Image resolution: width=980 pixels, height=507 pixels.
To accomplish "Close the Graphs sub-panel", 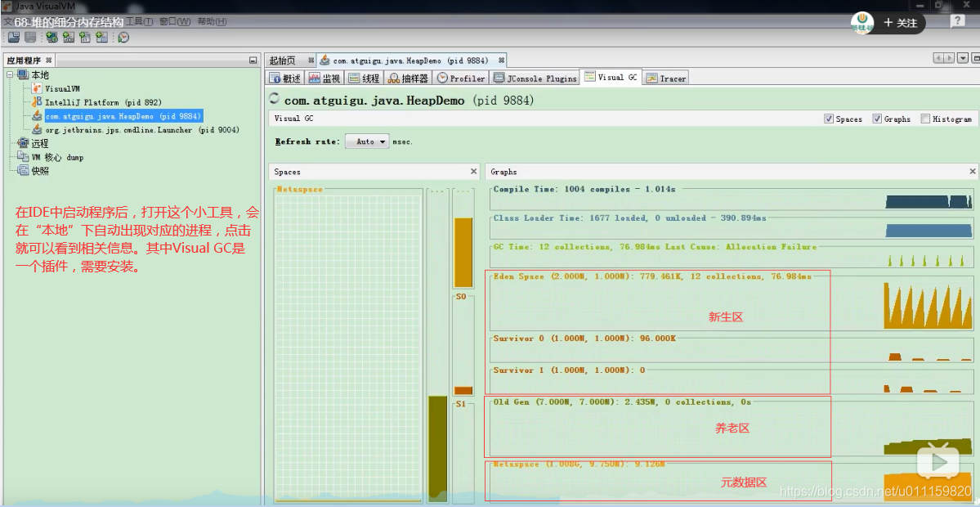I will (973, 171).
